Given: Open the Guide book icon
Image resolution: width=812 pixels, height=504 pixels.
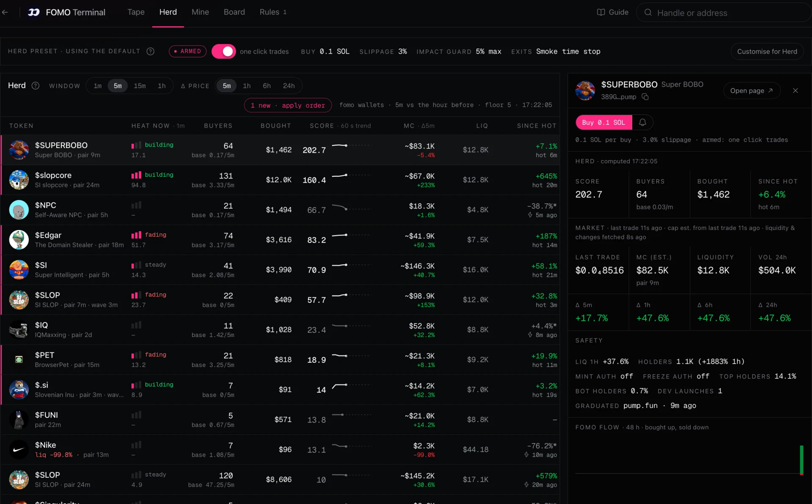Looking at the screenshot, I should pos(601,12).
